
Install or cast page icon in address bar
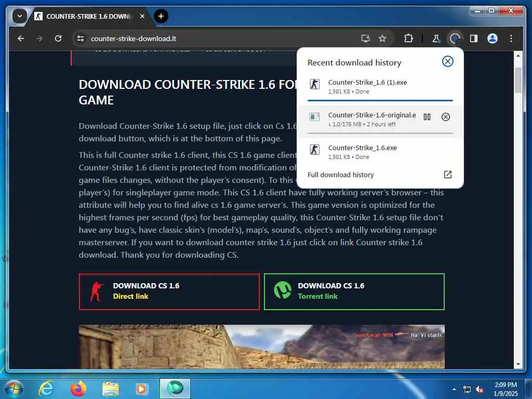pyautogui.click(x=365, y=38)
